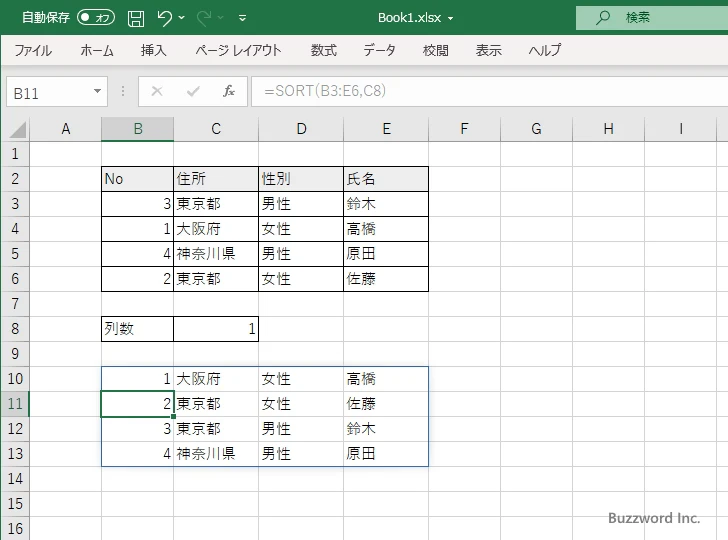
Task: Select column B header
Action: (x=137, y=129)
